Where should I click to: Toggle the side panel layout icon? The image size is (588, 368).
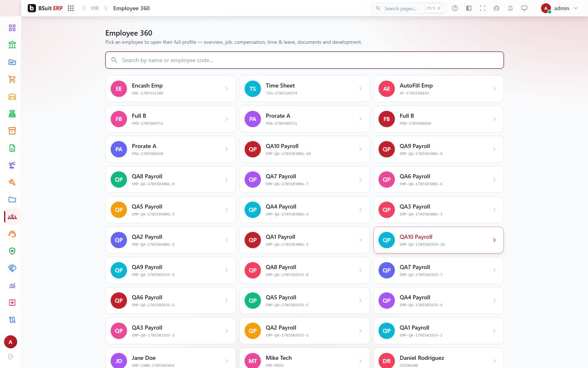tap(469, 8)
